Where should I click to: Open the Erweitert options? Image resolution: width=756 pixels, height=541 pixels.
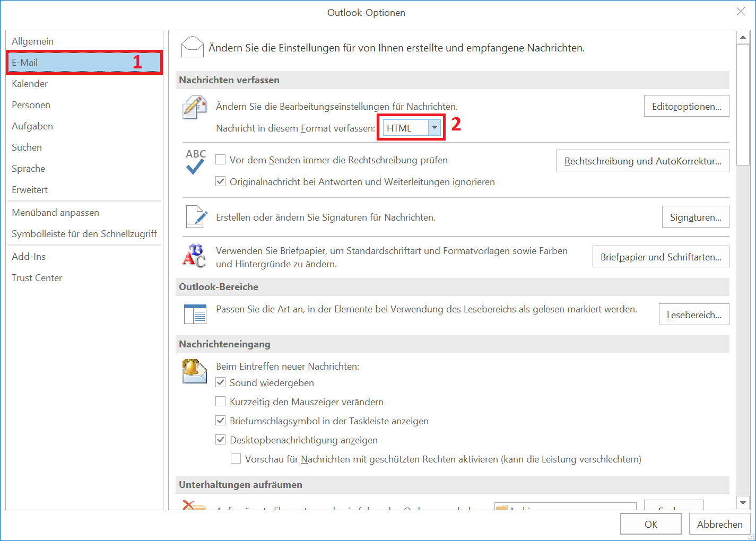tap(84, 190)
